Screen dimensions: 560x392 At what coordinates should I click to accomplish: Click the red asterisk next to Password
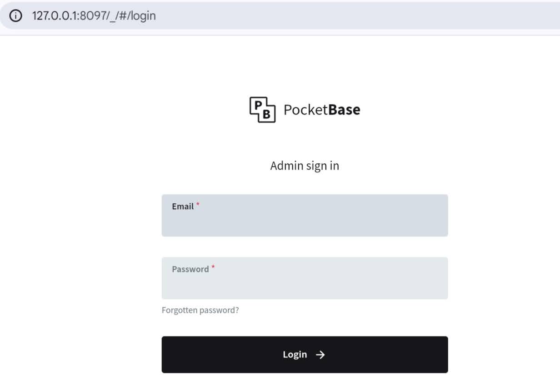214,267
